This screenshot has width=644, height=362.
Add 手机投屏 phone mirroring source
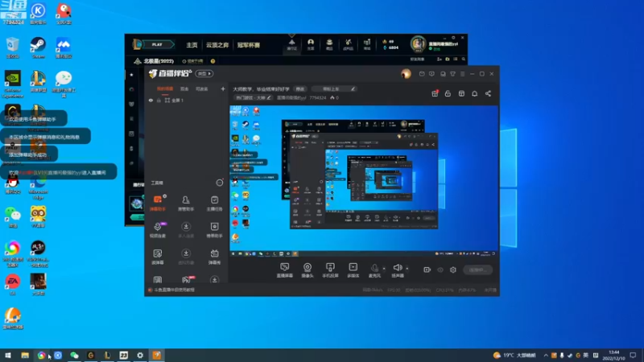click(330, 270)
